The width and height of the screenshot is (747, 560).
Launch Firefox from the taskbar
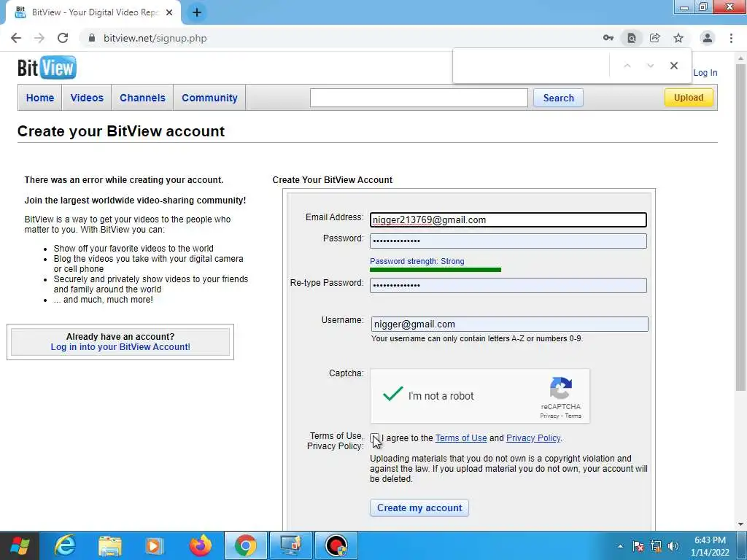pyautogui.click(x=200, y=545)
